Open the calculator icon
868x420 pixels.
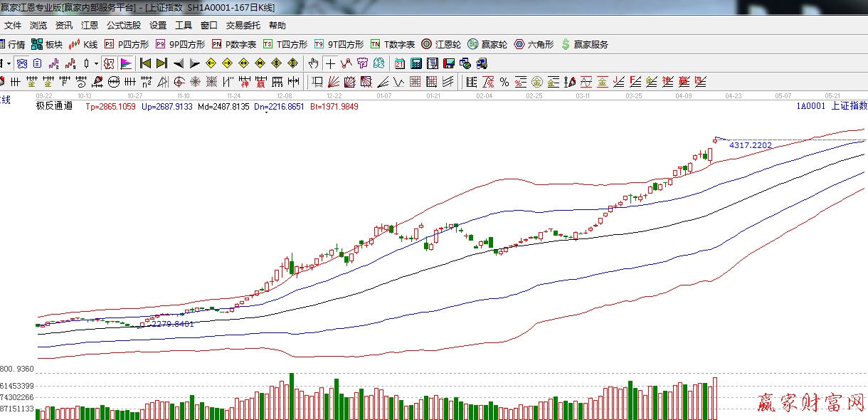coord(416,63)
